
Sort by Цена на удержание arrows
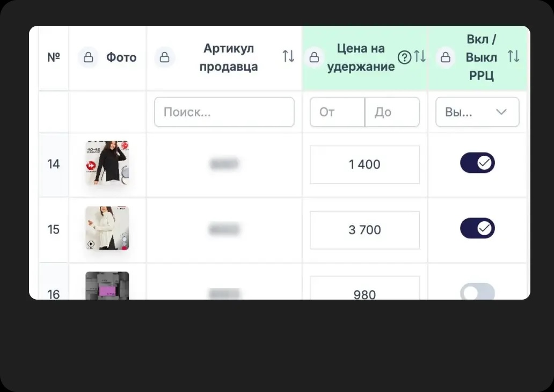[x=420, y=56]
